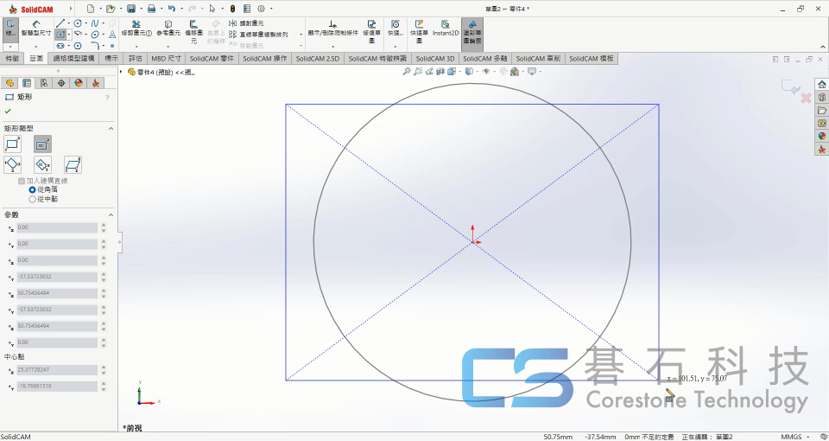
Task: Select the corner rectangle type icon
Action: [x=13, y=145]
